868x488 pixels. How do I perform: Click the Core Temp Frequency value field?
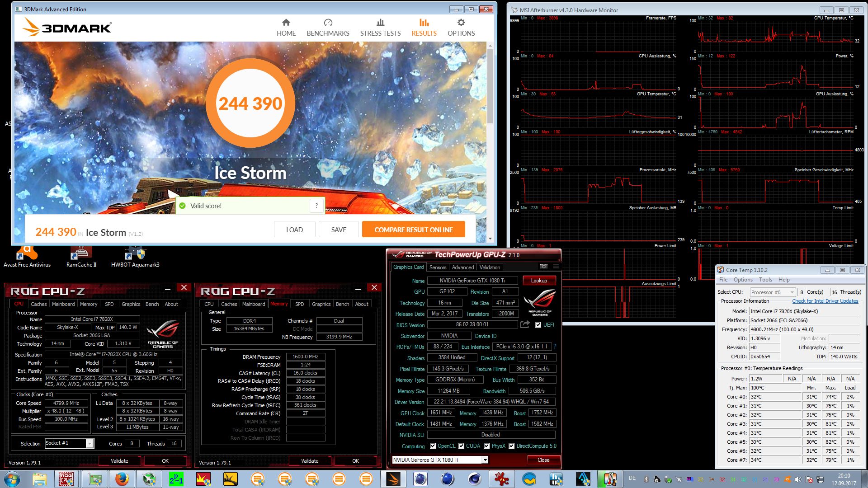(x=804, y=329)
